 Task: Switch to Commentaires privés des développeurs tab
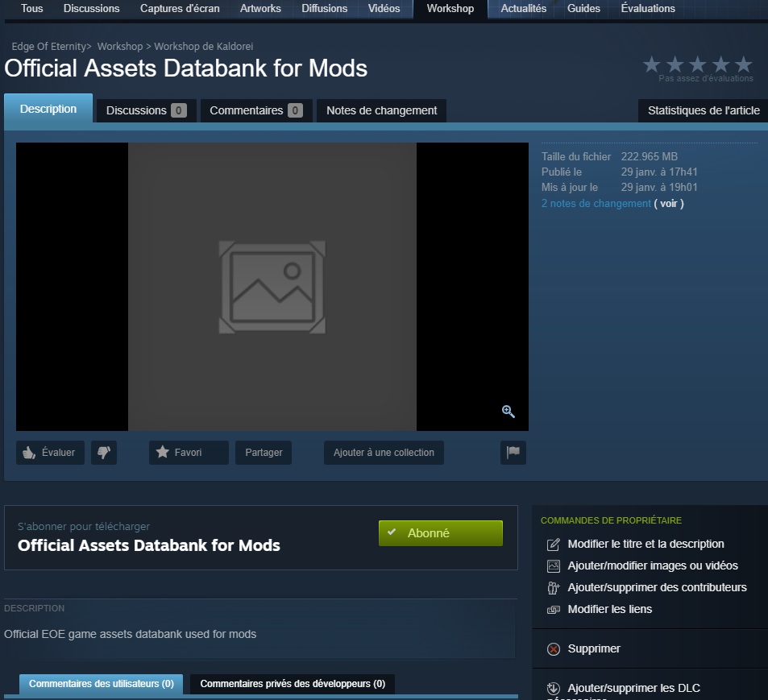(x=293, y=684)
